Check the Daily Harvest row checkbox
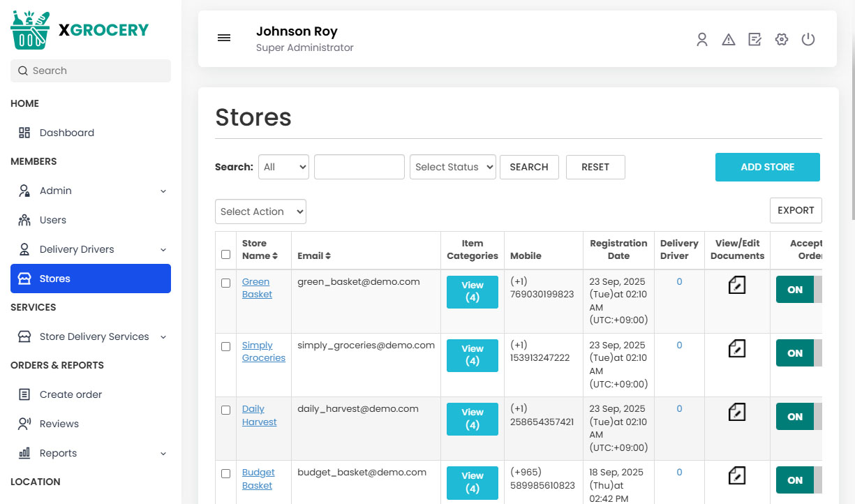The width and height of the screenshot is (855, 504). 225,410
